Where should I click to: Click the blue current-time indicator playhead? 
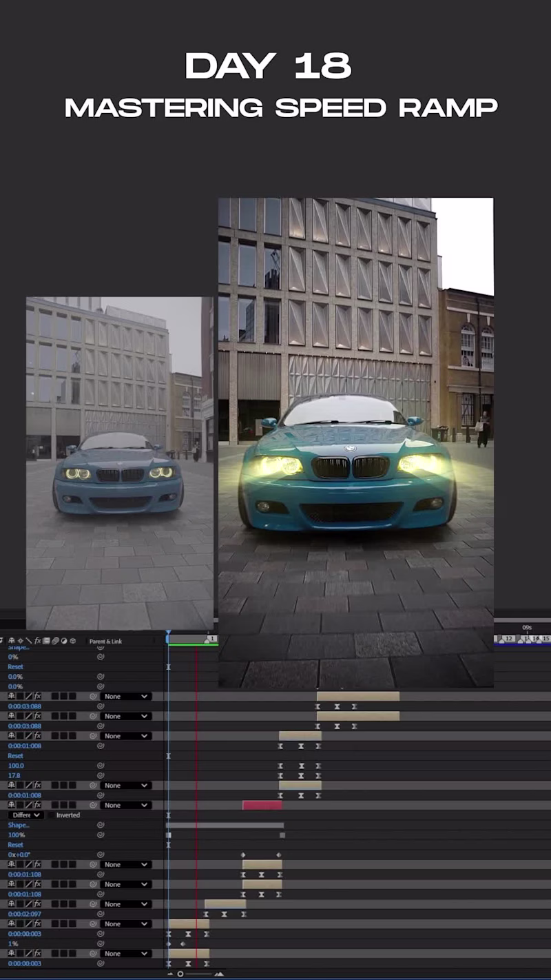168,633
